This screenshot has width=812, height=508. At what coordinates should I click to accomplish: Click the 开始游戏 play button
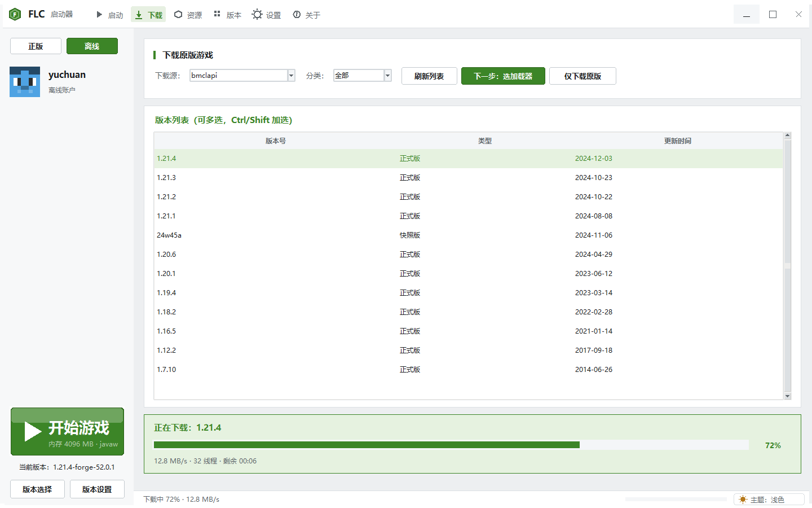pos(67,431)
